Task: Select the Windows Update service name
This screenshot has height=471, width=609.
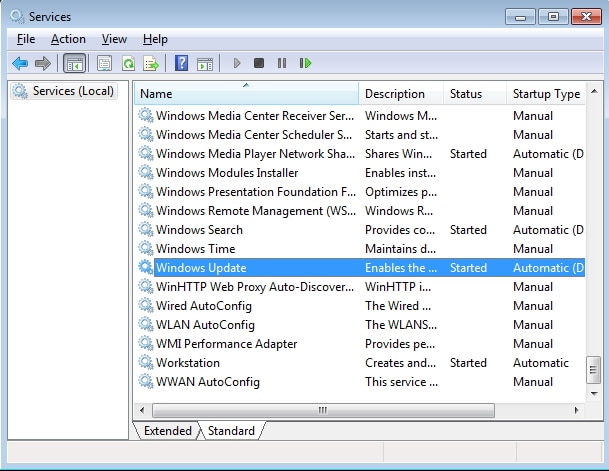Action: tap(201, 268)
